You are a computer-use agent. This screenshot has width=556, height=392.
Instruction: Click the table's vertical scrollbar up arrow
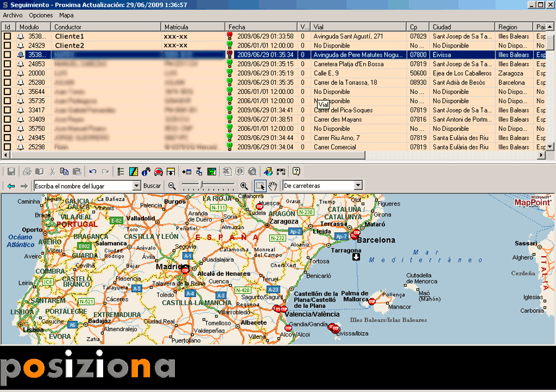tap(550, 27)
